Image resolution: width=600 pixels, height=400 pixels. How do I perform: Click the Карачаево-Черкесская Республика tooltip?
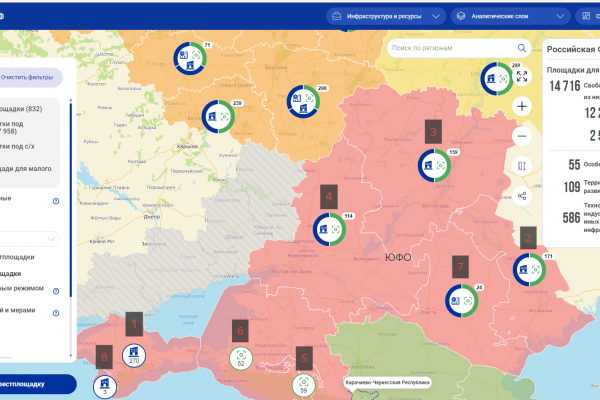[387, 382]
